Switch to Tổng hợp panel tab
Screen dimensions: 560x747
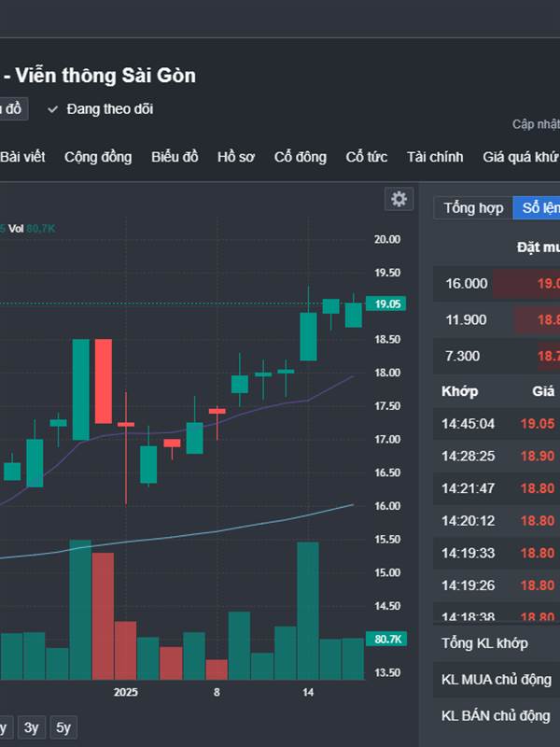tap(473, 207)
